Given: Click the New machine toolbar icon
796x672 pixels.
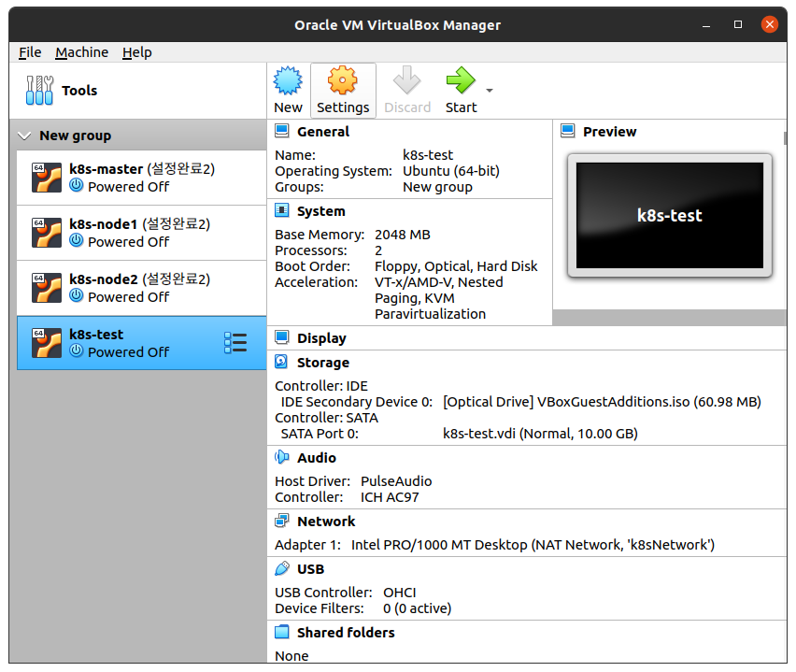Looking at the screenshot, I should tap(288, 80).
